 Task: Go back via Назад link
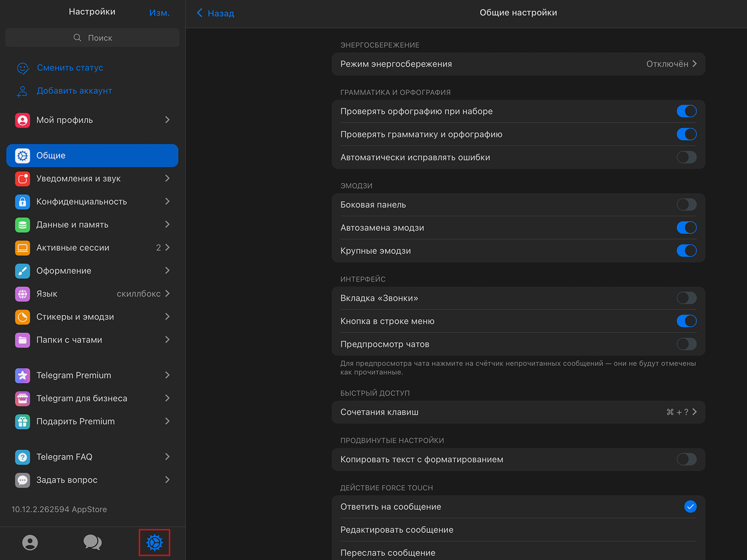pos(221,13)
